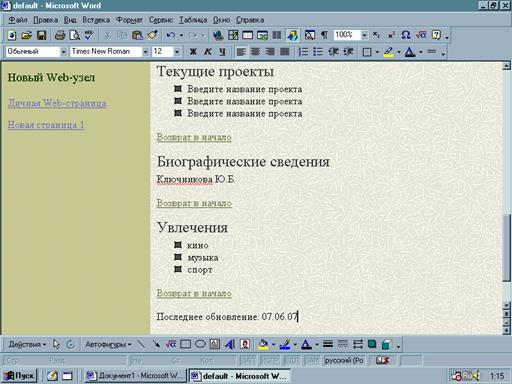Toggle bold formatting (Ж button)

(193, 52)
